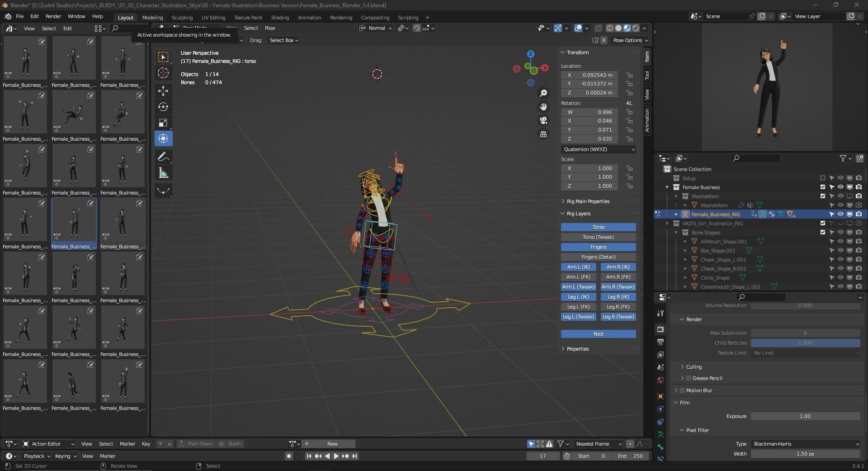Screen dimensions: 868x471
Task: Lock the Z scale value
Action: 629,186
